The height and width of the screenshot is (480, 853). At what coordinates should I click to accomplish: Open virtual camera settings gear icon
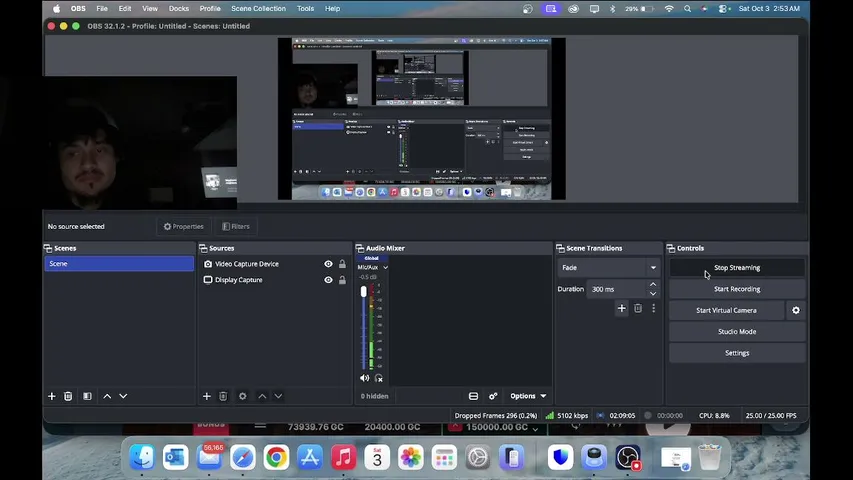pos(796,310)
